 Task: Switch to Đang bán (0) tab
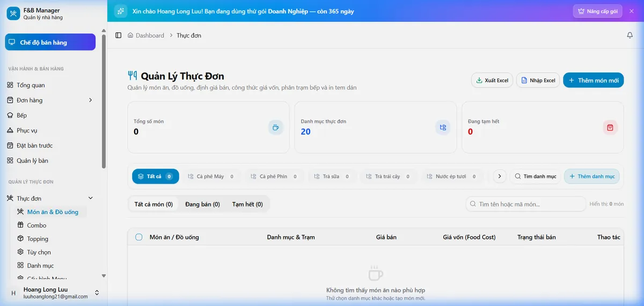[202, 204]
